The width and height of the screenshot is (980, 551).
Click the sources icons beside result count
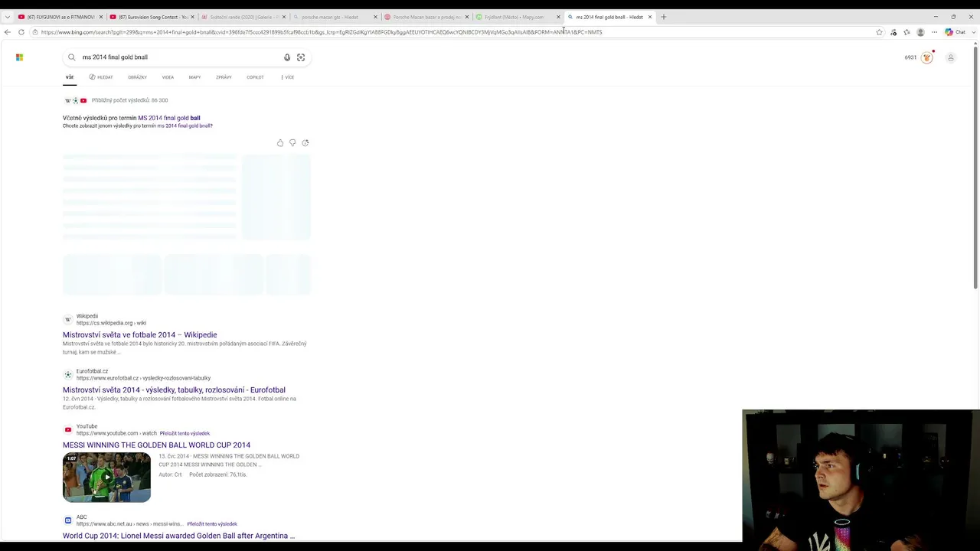pos(76,100)
